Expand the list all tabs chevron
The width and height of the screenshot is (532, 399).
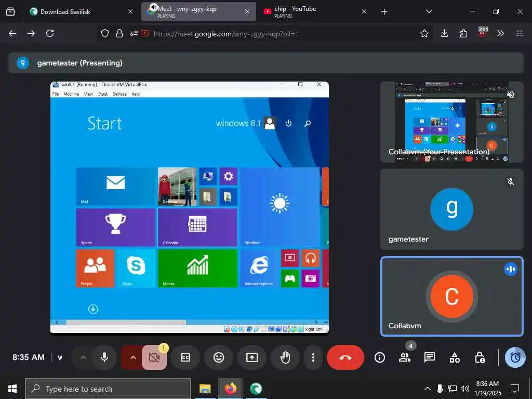(429, 12)
